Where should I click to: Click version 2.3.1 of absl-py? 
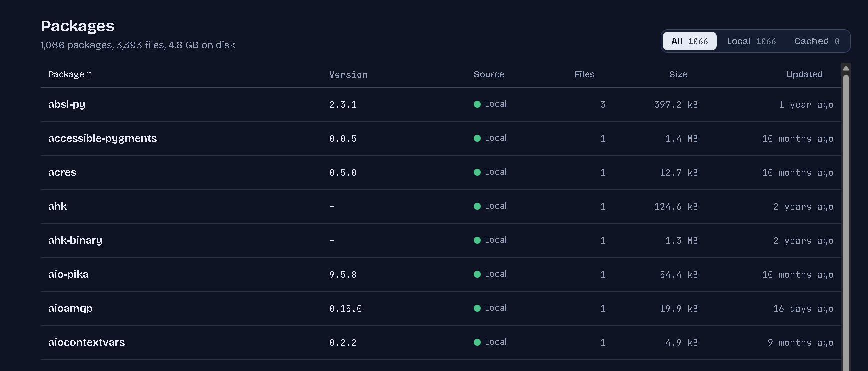click(343, 104)
